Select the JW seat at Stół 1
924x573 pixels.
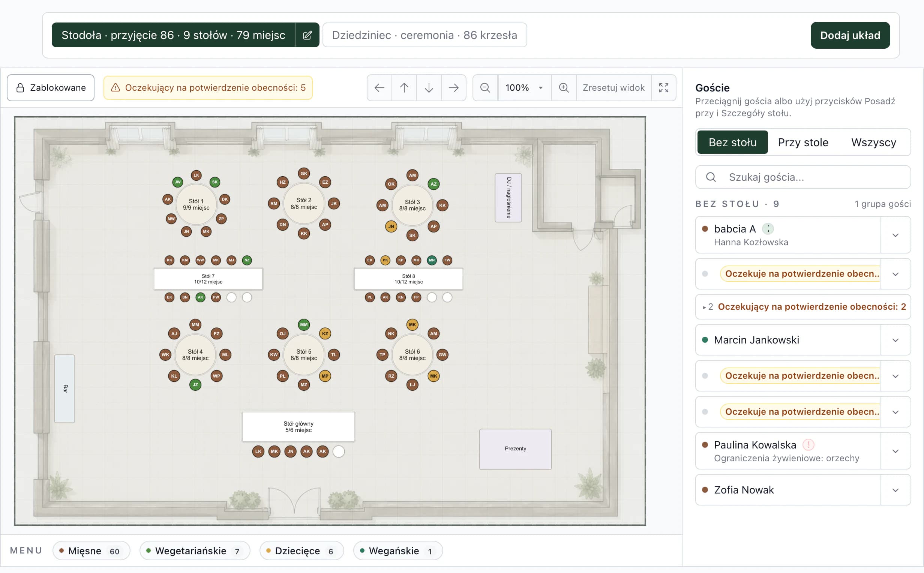coord(178,182)
